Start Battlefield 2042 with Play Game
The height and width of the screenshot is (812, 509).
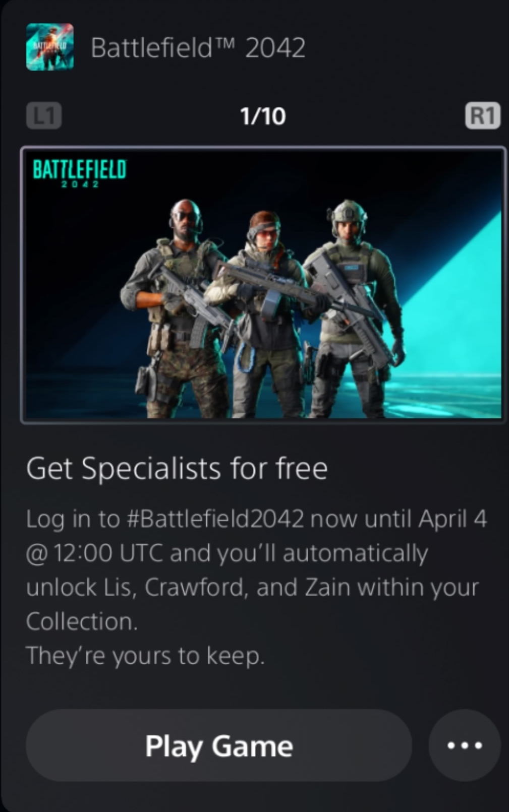tap(219, 745)
